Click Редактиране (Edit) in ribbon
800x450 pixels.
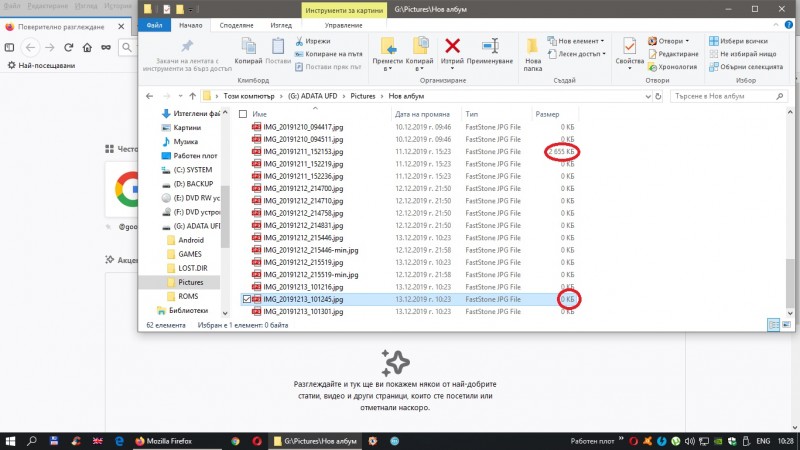click(673, 54)
